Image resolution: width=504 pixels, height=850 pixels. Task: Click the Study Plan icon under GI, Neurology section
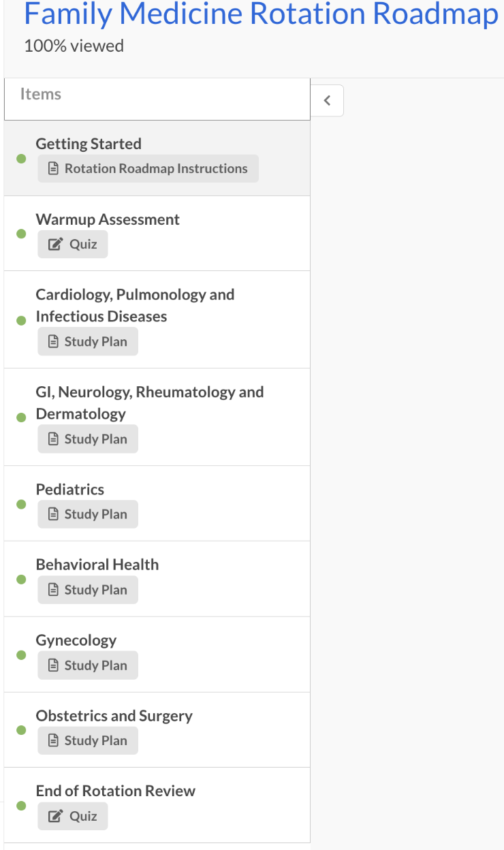click(x=53, y=439)
